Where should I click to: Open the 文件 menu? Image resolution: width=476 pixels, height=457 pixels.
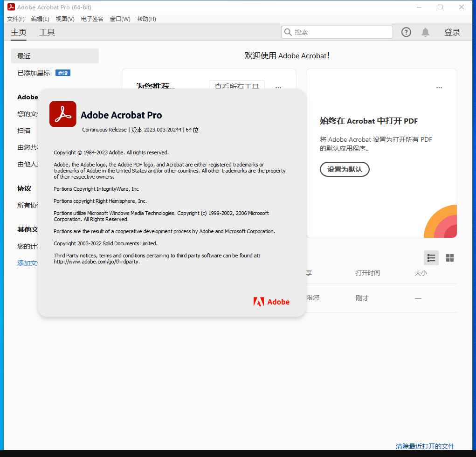(15, 19)
